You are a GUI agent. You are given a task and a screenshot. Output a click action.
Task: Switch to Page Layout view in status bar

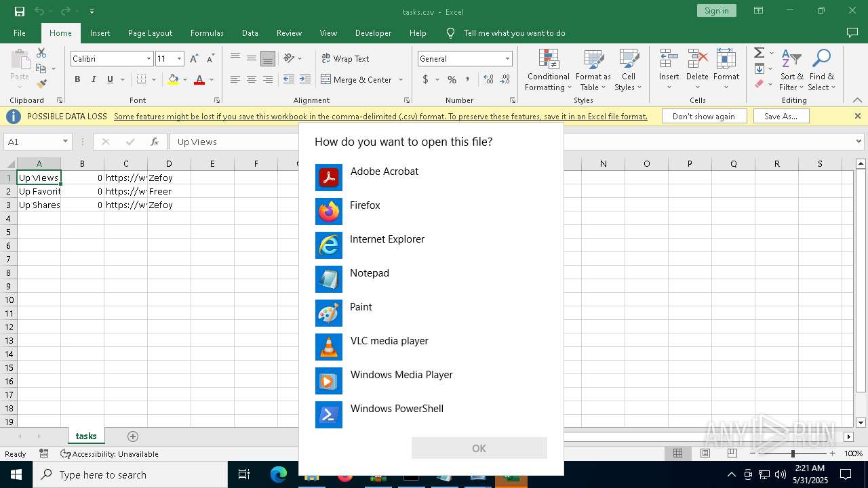tap(705, 453)
